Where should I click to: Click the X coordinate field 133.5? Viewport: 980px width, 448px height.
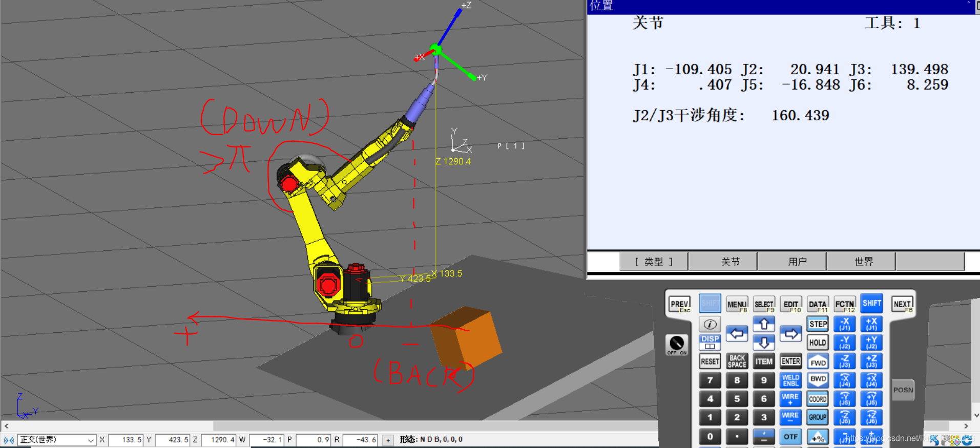coord(126,440)
